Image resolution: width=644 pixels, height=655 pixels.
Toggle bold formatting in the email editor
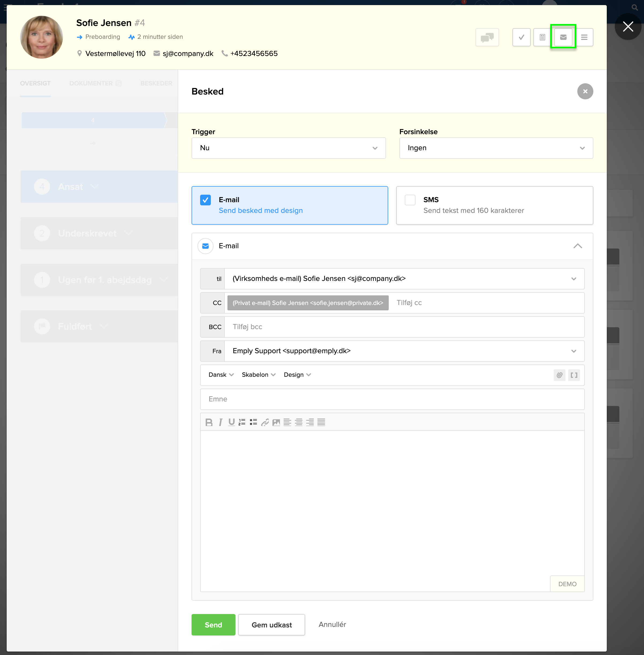[209, 422]
